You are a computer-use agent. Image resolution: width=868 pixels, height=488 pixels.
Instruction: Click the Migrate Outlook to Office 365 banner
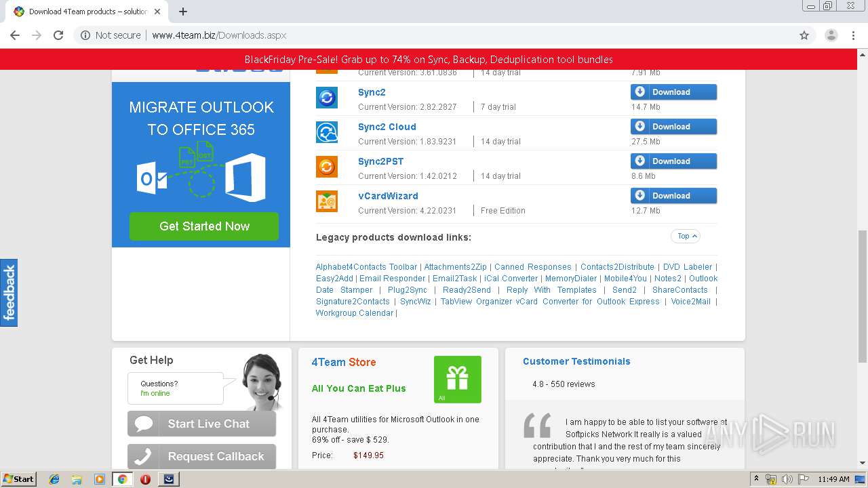[201, 165]
